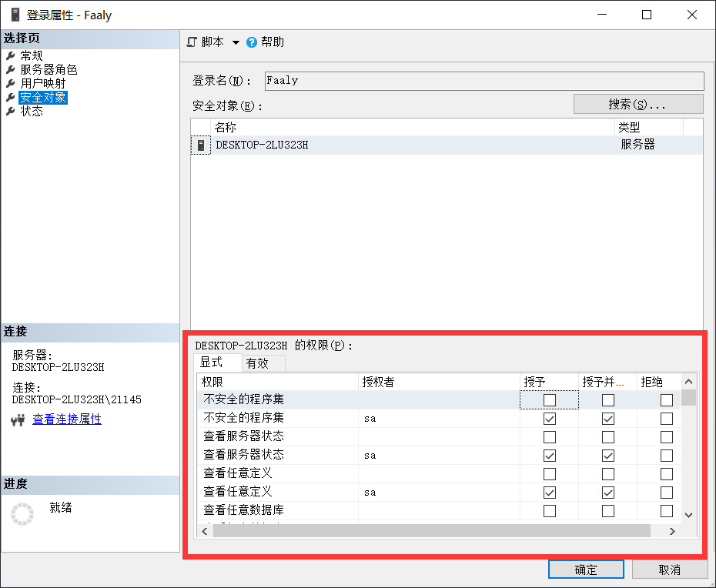Open the 用户映射 page

pyautogui.click(x=43, y=84)
